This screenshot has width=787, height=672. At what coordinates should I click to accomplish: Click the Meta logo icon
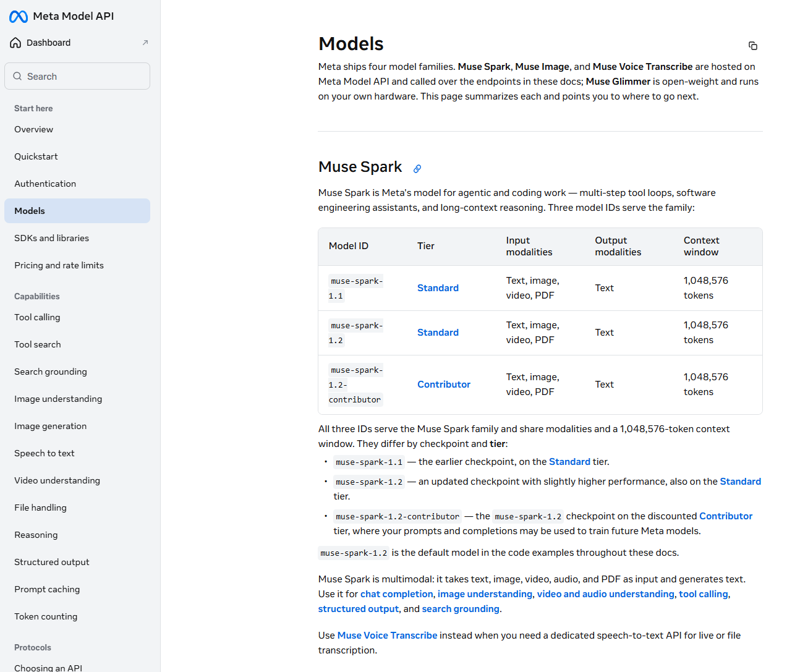[x=19, y=17]
